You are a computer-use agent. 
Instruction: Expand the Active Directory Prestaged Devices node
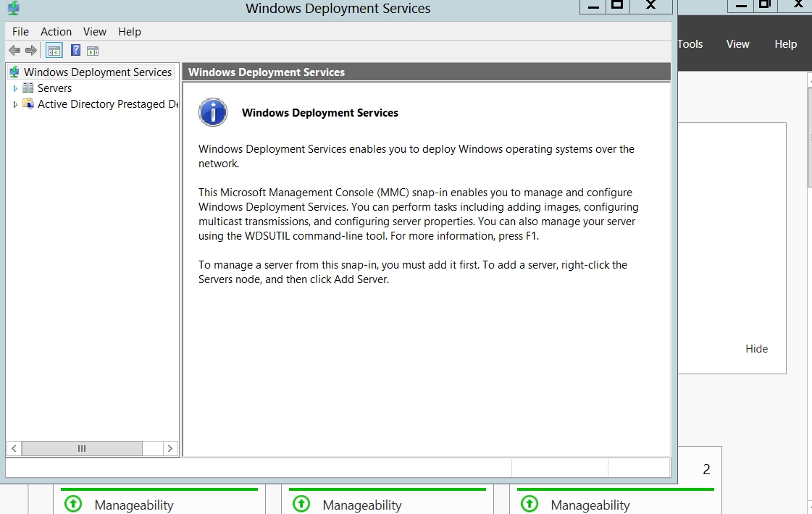[x=15, y=104]
